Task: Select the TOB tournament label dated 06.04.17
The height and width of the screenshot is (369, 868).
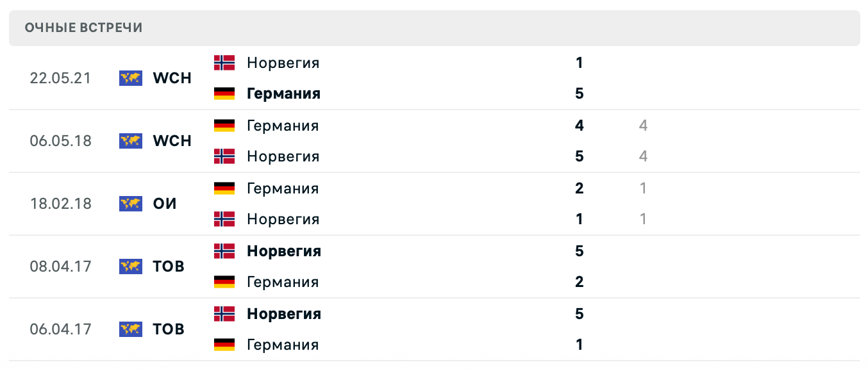Action: pyautogui.click(x=169, y=329)
